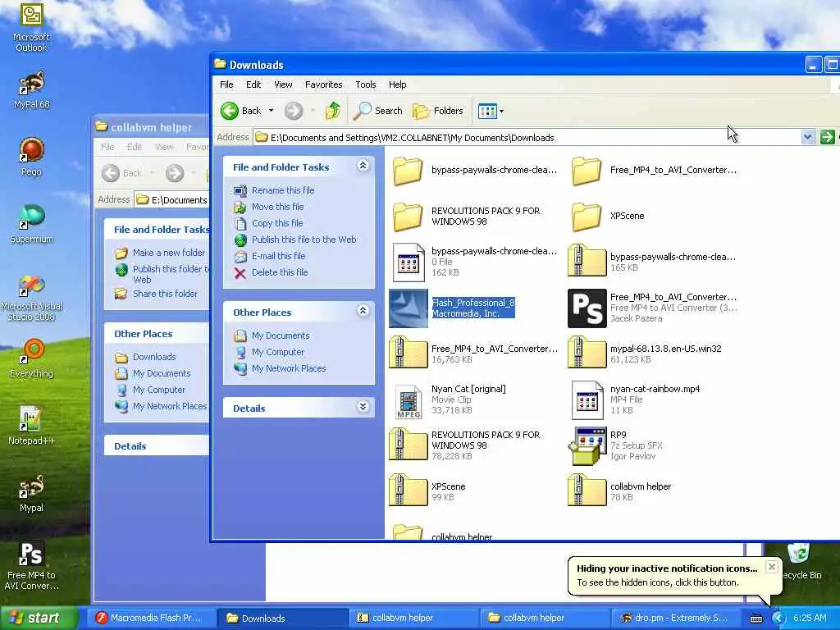Click the Start button
This screenshot has width=840, height=630.
(38, 619)
